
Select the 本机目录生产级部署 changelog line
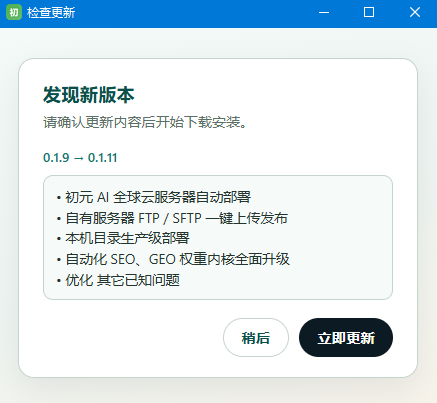coord(127,238)
